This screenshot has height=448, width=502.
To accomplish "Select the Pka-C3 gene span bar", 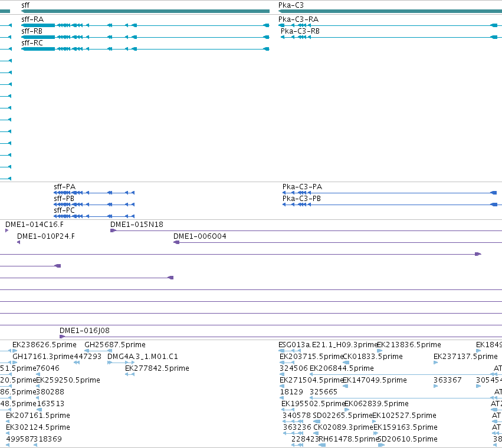I will [x=391, y=11].
